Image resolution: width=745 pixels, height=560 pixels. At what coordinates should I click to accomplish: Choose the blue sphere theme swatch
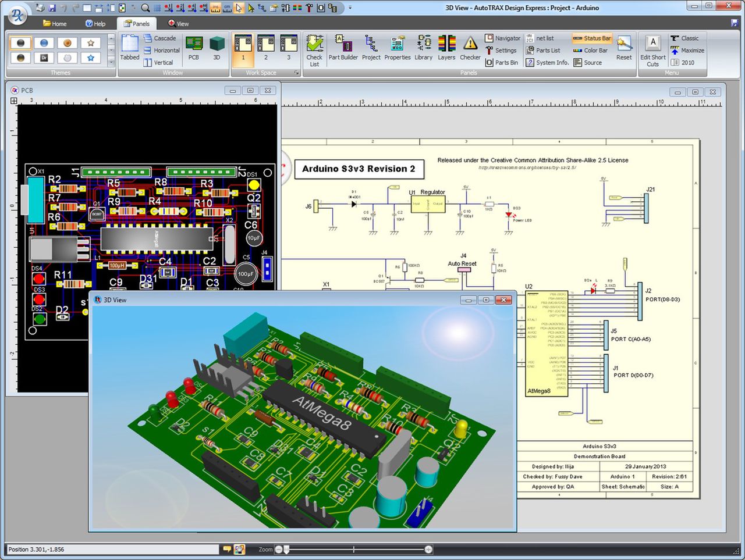[44, 43]
